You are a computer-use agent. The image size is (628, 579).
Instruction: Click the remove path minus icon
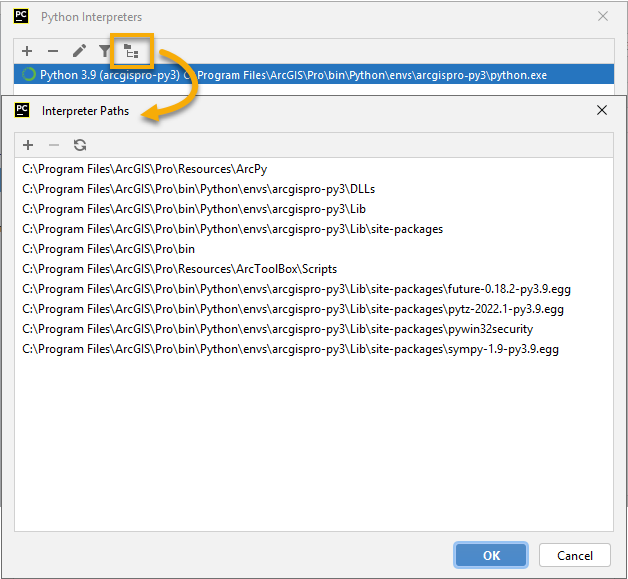[54, 145]
